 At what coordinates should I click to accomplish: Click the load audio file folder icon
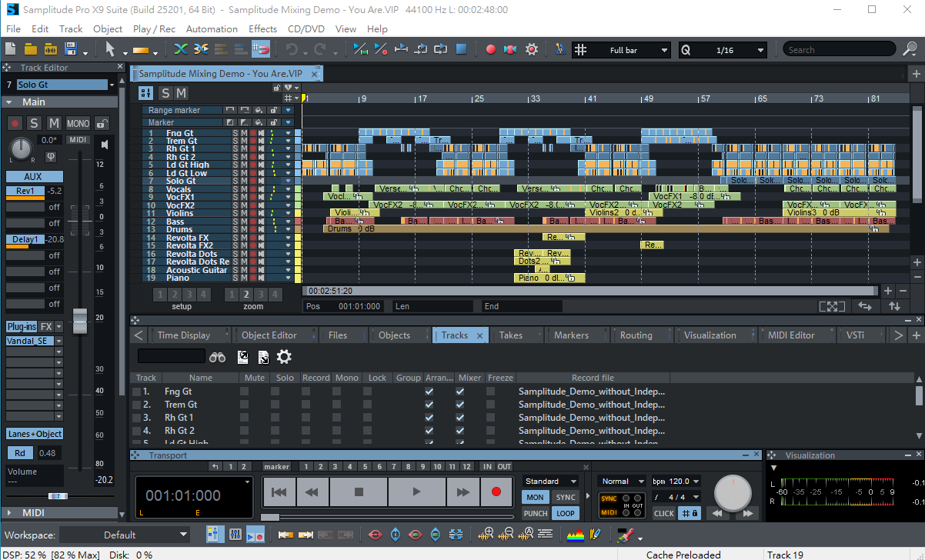[x=51, y=49]
